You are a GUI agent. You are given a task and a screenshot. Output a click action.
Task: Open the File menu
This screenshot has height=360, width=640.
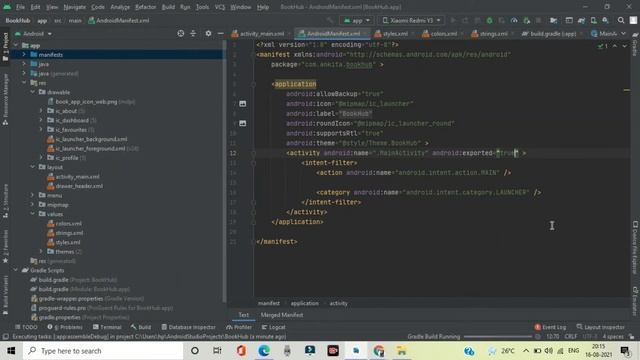(x=20, y=7)
